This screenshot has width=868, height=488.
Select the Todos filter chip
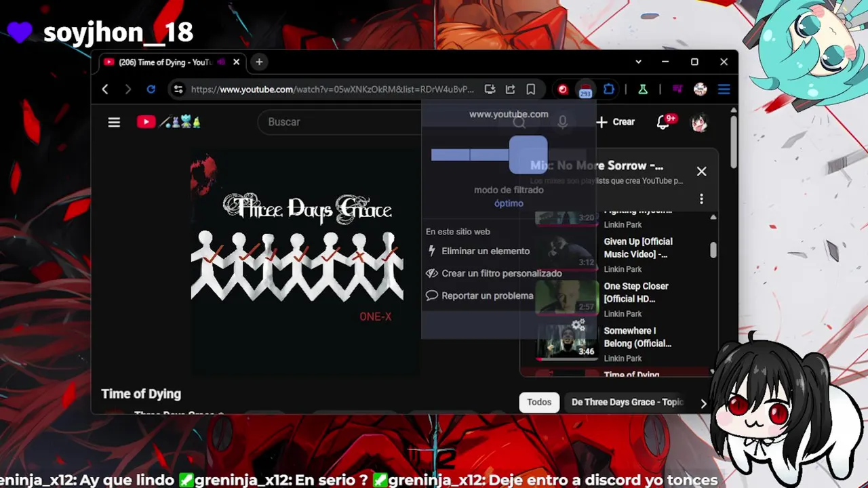539,402
